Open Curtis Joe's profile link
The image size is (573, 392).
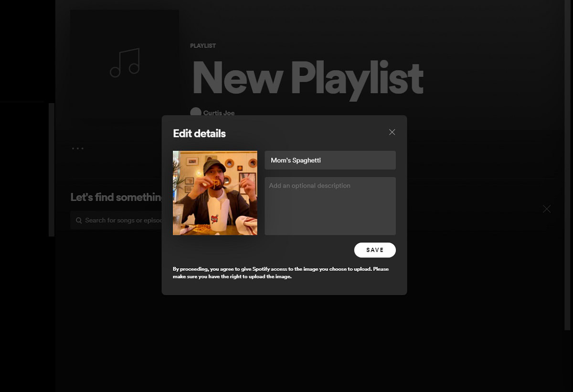(219, 113)
